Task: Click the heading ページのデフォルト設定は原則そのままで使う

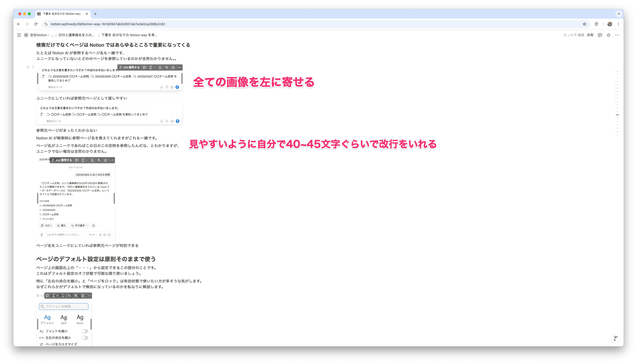Action: 96,259
